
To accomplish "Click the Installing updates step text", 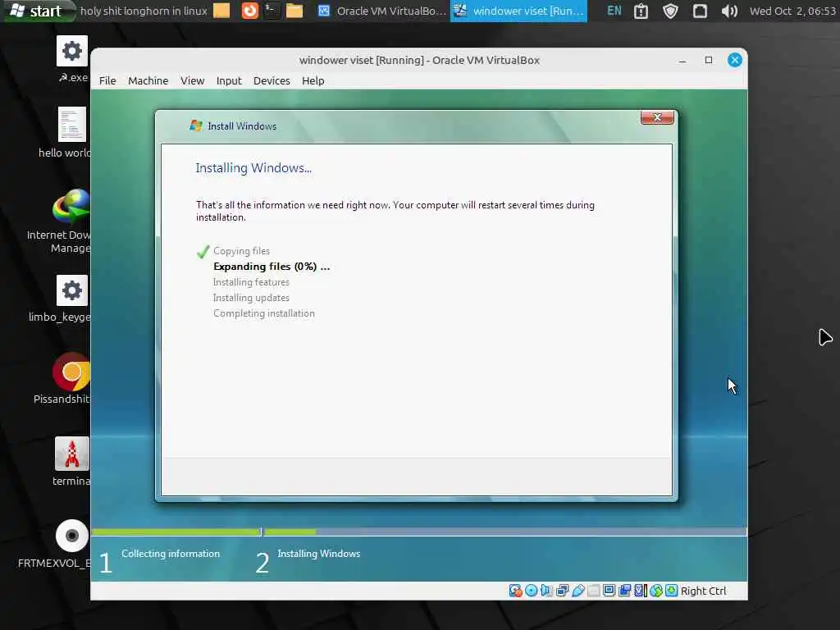I will (251, 297).
